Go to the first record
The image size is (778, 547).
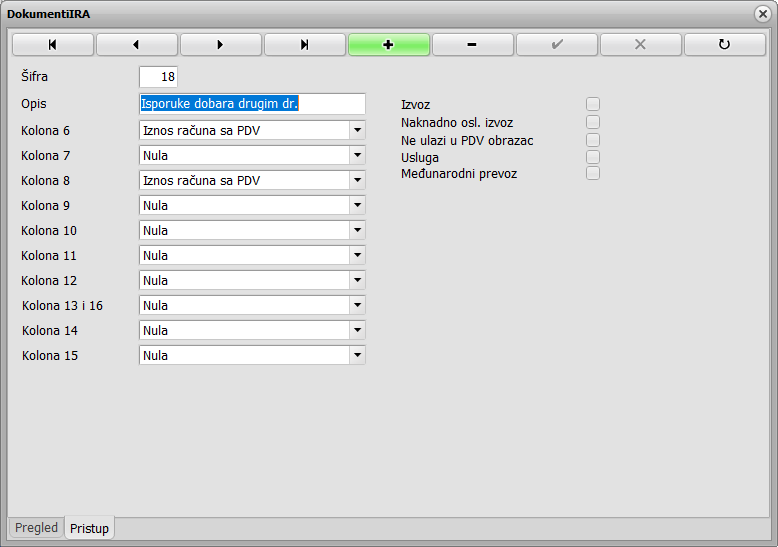53,45
